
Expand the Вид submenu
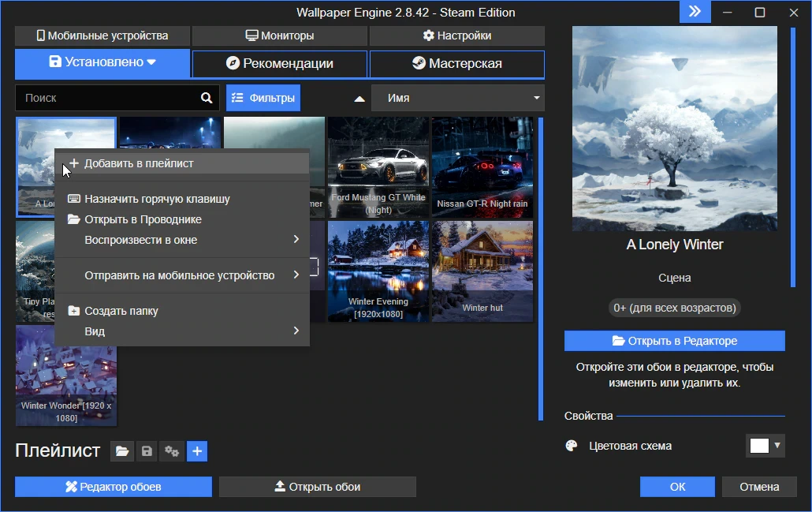coord(296,331)
